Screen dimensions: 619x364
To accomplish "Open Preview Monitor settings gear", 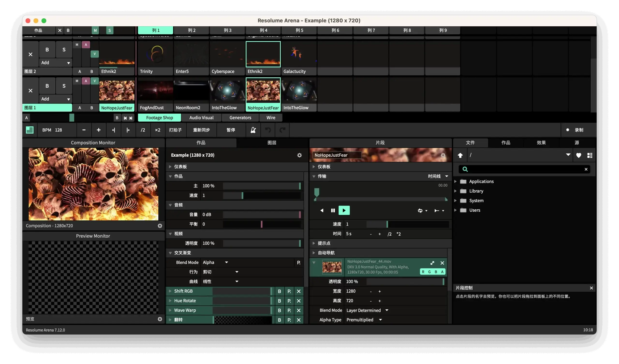I will (x=160, y=319).
